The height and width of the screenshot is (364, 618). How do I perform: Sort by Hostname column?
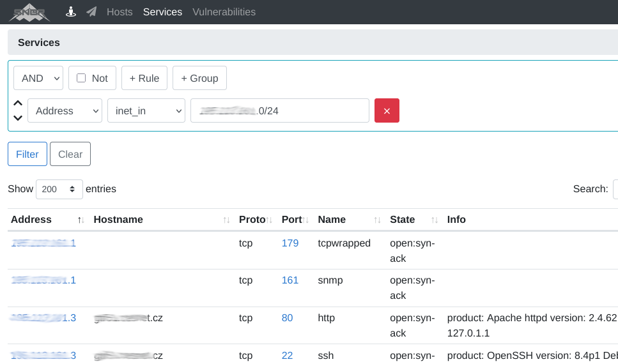[162, 220]
